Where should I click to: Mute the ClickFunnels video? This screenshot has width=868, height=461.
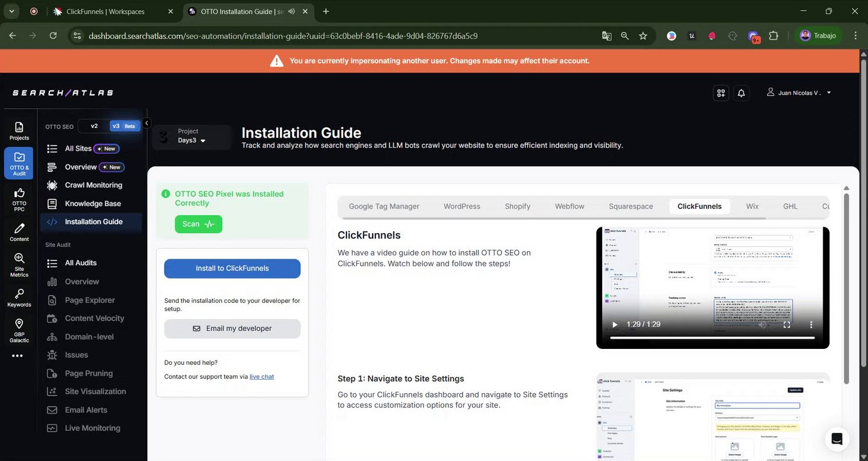pos(762,325)
